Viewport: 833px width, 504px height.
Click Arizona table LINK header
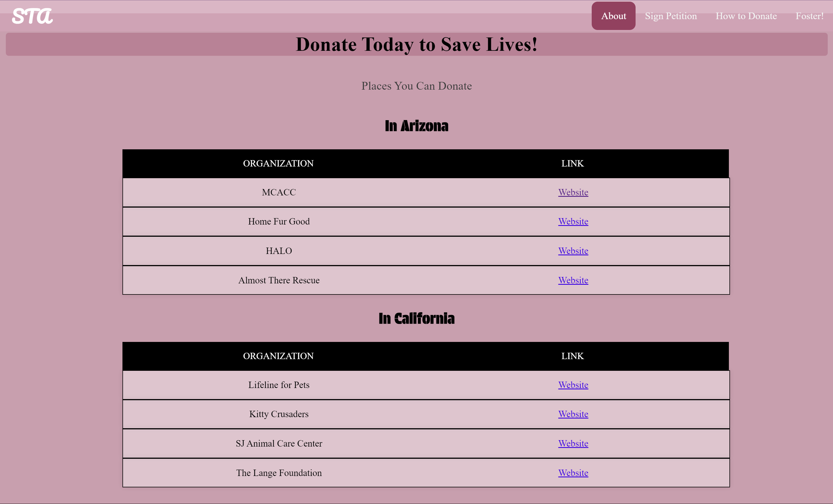(x=572, y=163)
